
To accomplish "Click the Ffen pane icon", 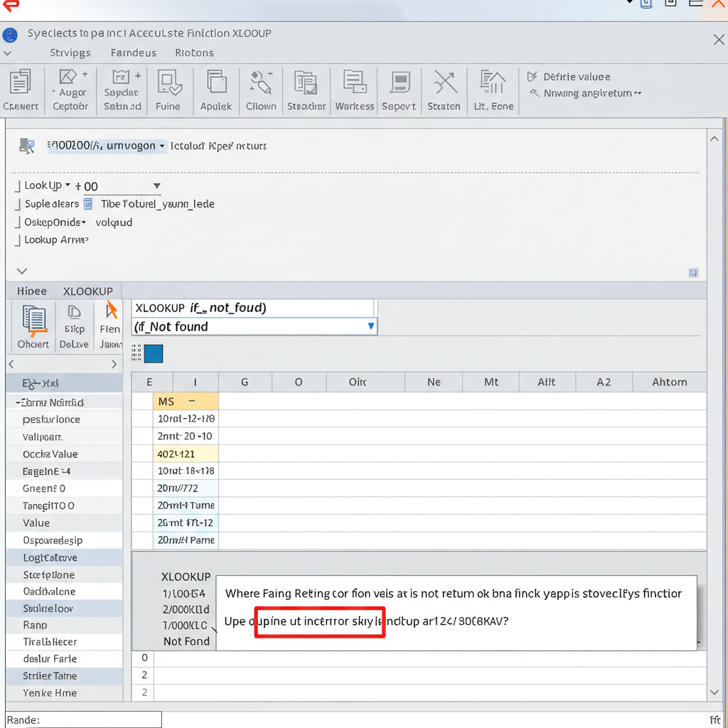I will (112, 310).
